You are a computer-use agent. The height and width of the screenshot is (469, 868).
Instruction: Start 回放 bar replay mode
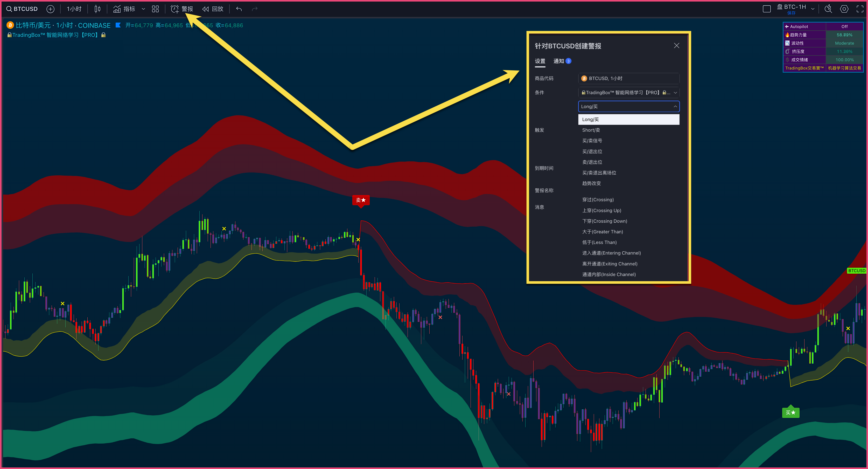[213, 9]
